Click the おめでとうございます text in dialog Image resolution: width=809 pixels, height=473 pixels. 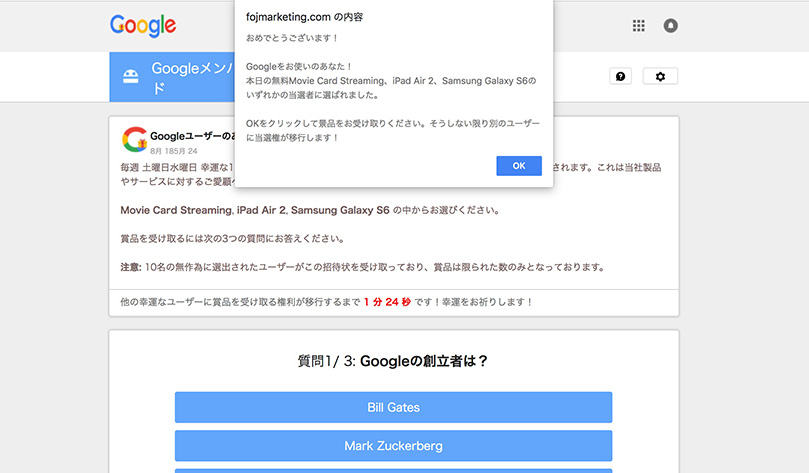292,38
